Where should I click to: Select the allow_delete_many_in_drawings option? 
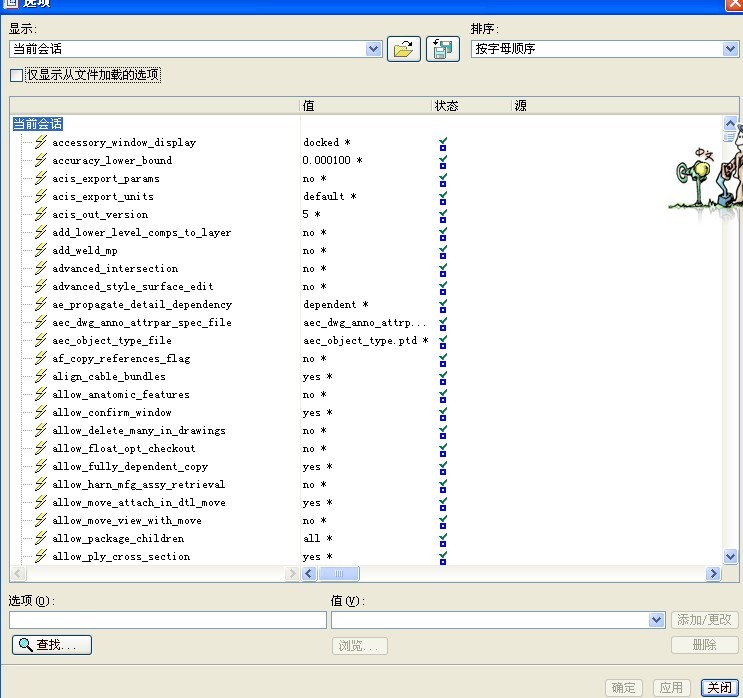coord(139,431)
